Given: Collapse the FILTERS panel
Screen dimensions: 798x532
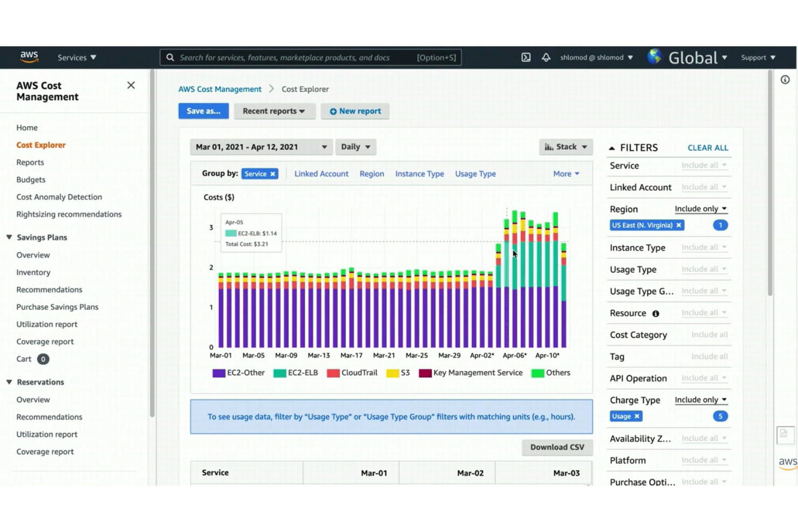Looking at the screenshot, I should coord(611,148).
